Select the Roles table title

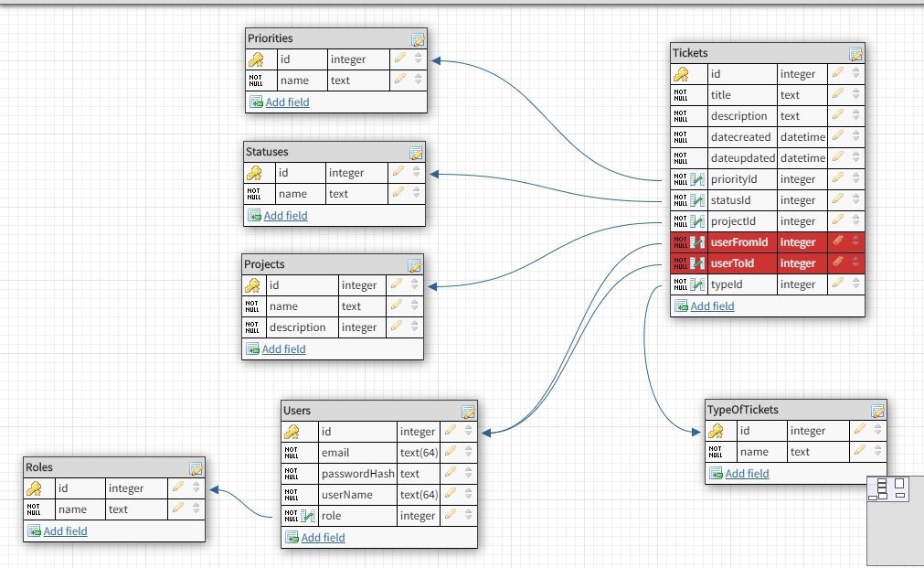39,467
